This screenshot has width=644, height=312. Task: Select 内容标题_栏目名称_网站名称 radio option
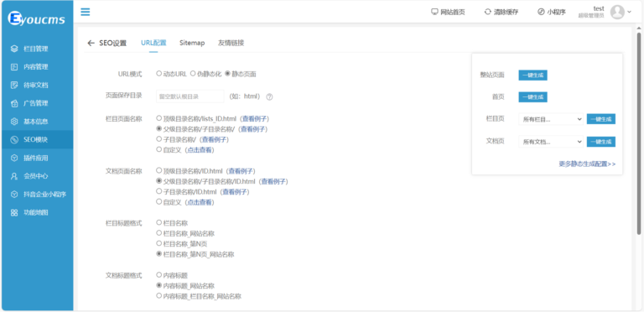click(x=159, y=295)
